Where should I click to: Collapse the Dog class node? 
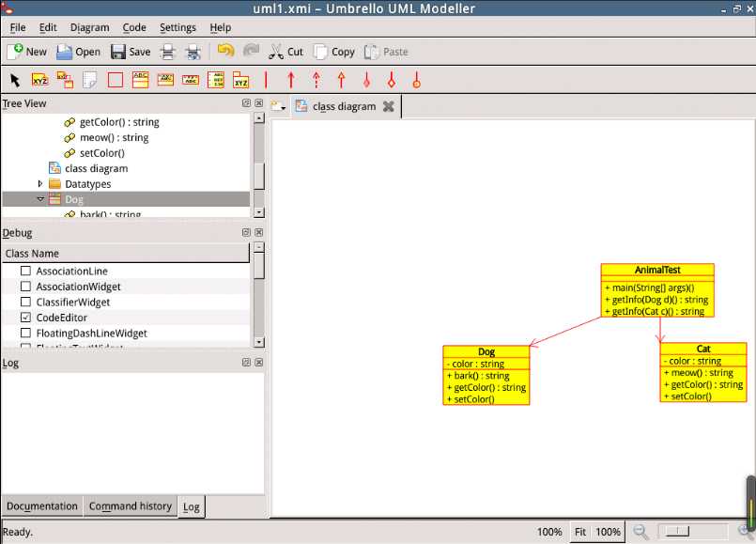(x=40, y=199)
